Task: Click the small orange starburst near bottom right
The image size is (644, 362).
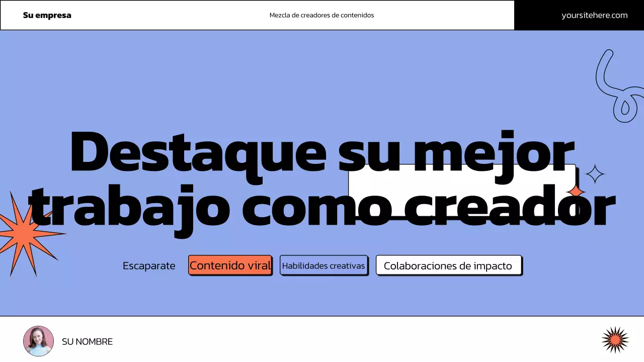Action: (x=614, y=340)
